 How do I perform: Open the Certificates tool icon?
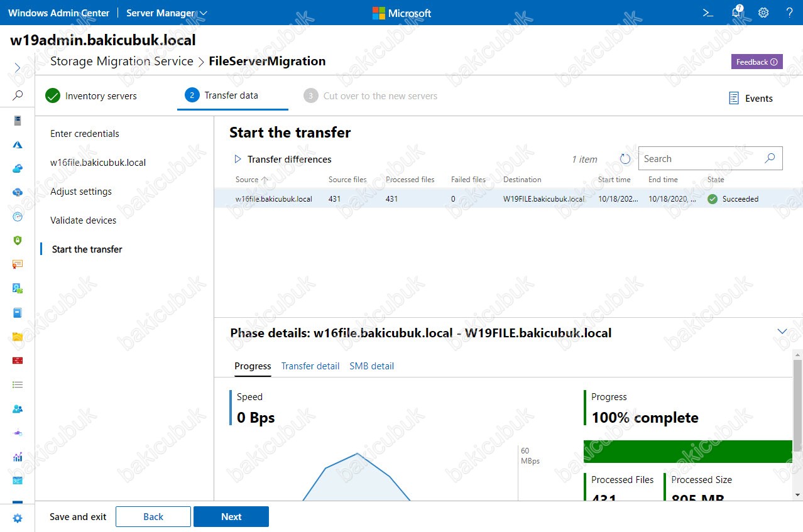(x=18, y=264)
